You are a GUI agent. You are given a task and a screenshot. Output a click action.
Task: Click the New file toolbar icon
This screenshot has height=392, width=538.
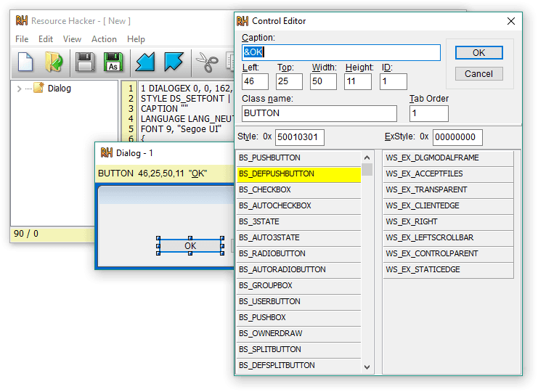pyautogui.click(x=26, y=62)
